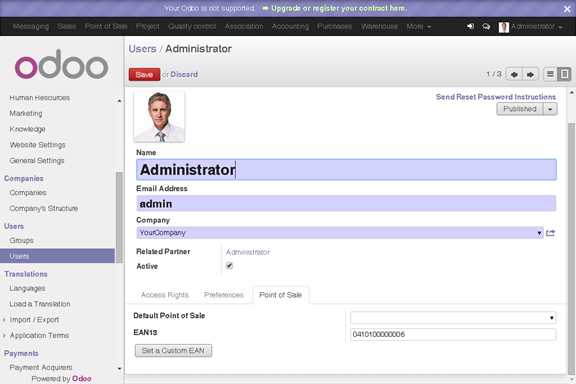Click the Odoo link in footer

(82, 378)
